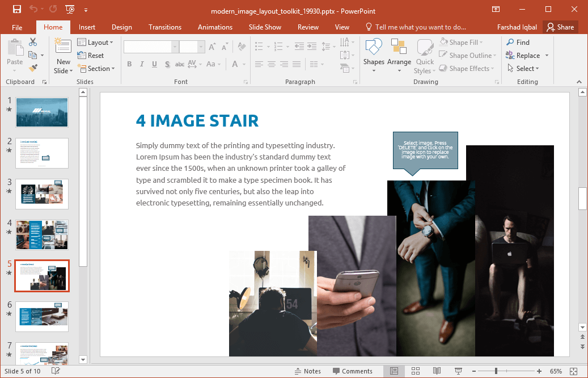Open the Section dropdown

(x=96, y=68)
